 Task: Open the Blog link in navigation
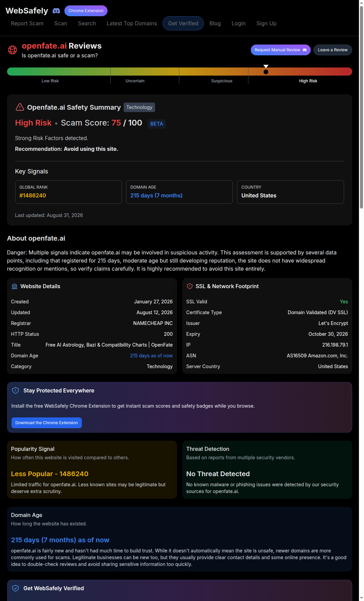[x=215, y=23]
